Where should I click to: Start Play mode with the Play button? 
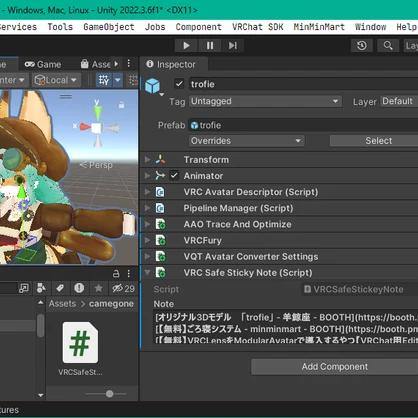tap(186, 45)
